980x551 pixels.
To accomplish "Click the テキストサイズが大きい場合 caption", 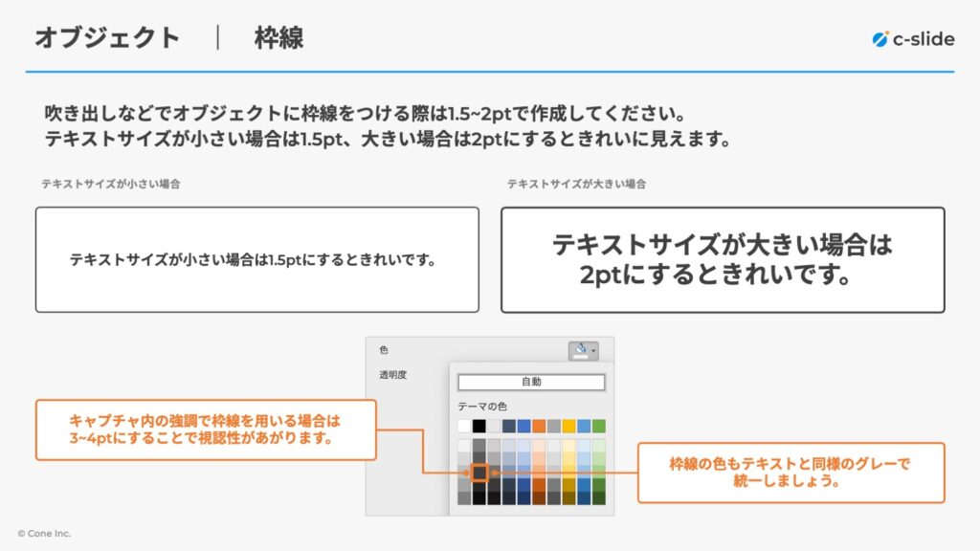I will (x=576, y=184).
